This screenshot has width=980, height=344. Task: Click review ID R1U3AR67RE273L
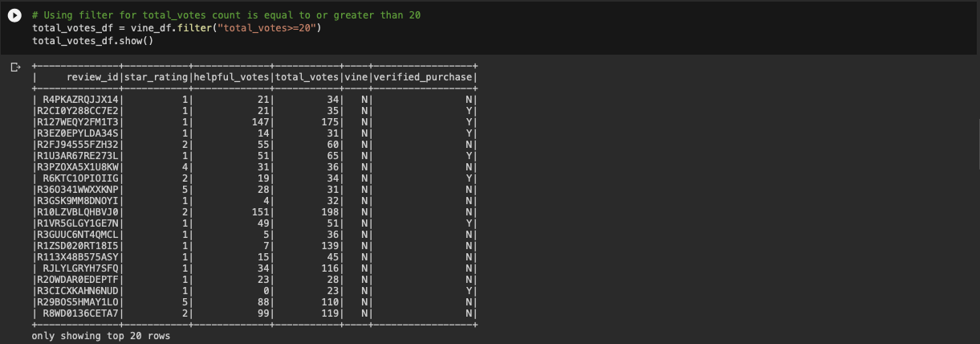(78, 156)
